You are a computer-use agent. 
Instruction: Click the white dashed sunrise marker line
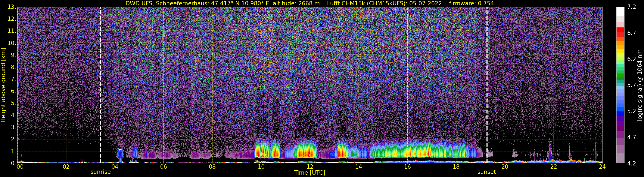[x=101, y=85]
